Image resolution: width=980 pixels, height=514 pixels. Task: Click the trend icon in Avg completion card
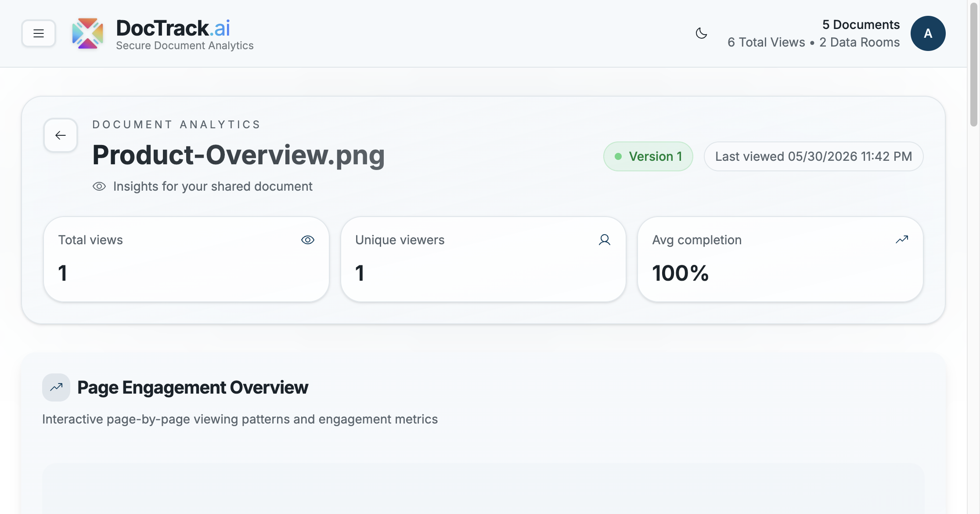[902, 240]
